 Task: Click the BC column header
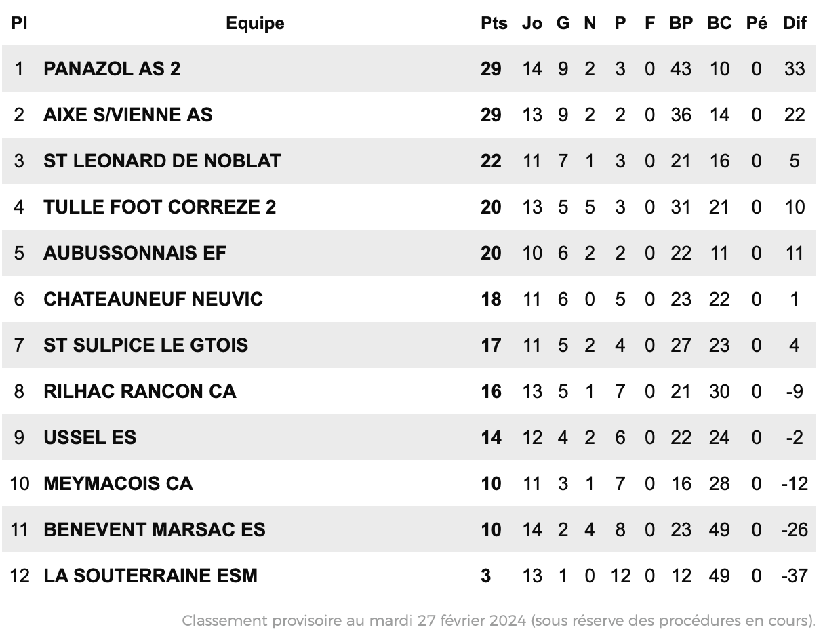tap(719, 23)
